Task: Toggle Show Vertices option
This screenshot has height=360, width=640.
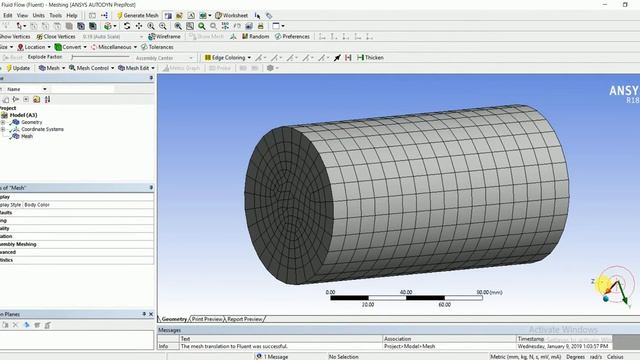Action: coord(15,36)
